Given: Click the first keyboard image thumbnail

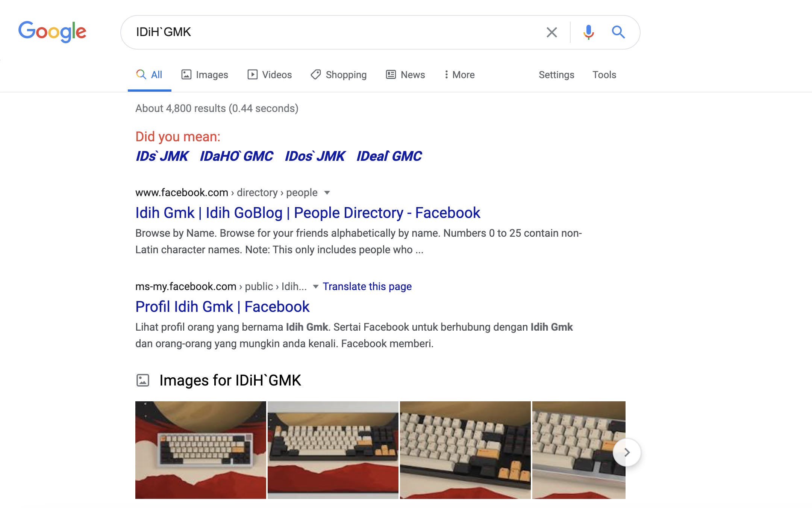Looking at the screenshot, I should coord(200,452).
